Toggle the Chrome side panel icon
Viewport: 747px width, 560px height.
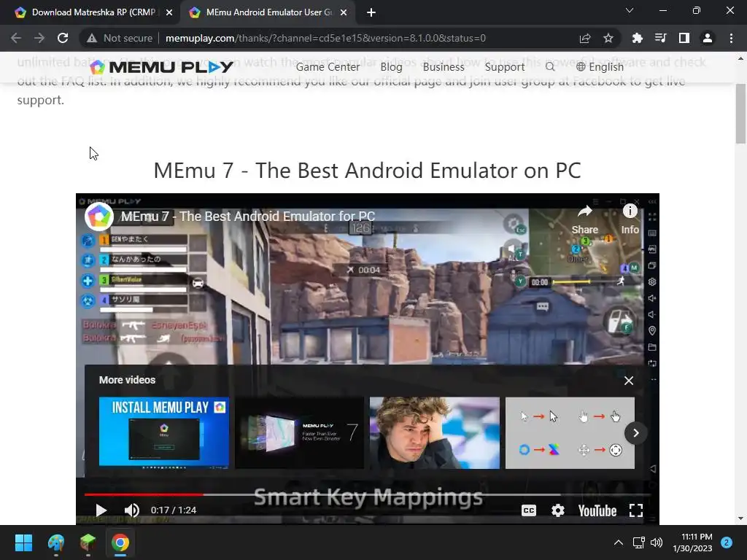pyautogui.click(x=684, y=38)
